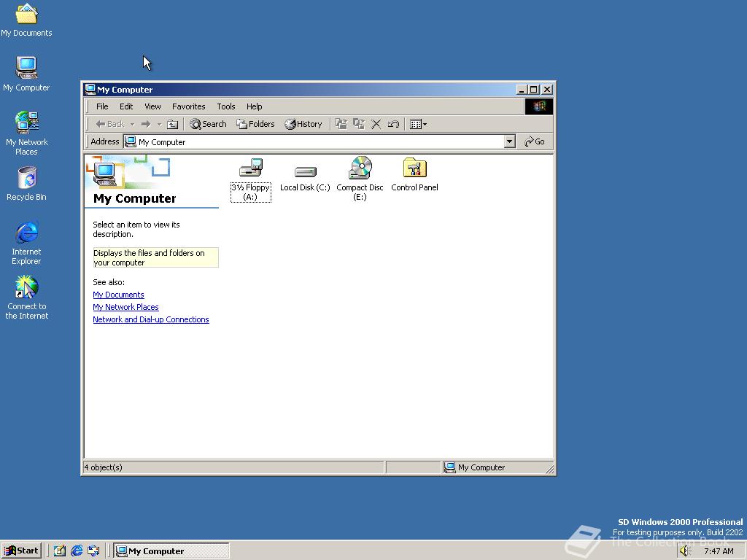Minimize the My Computer window
This screenshot has width=747, height=560.
pyautogui.click(x=522, y=90)
